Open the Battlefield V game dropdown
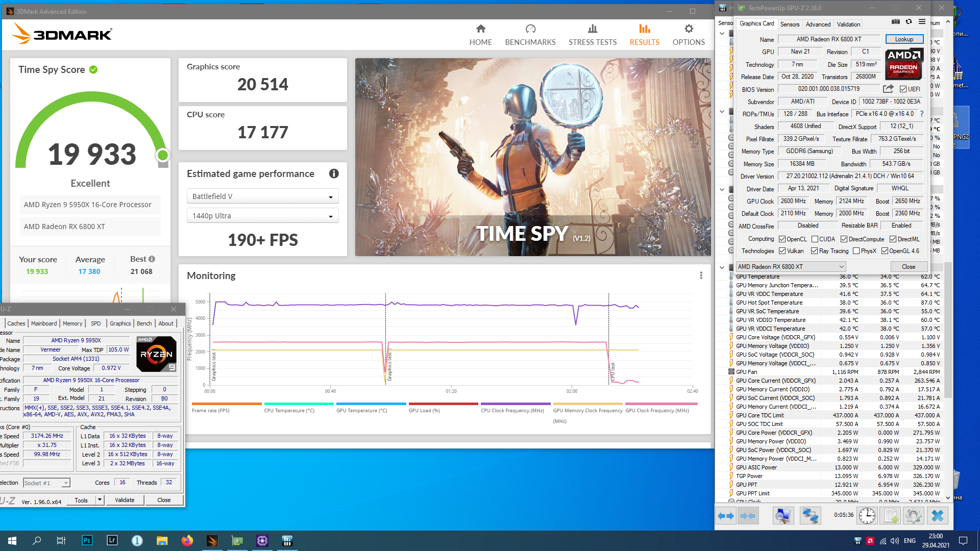 tap(262, 196)
